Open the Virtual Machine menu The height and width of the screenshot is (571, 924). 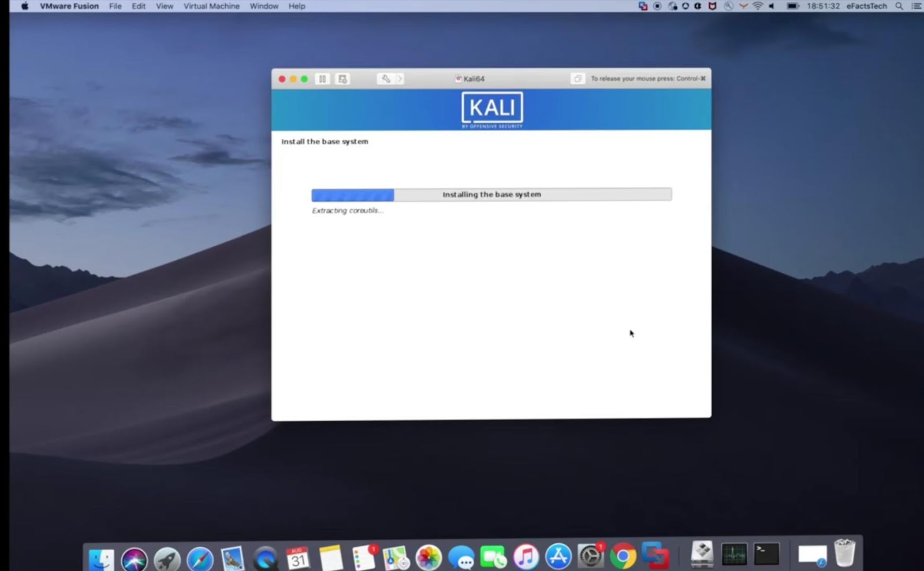pyautogui.click(x=211, y=6)
